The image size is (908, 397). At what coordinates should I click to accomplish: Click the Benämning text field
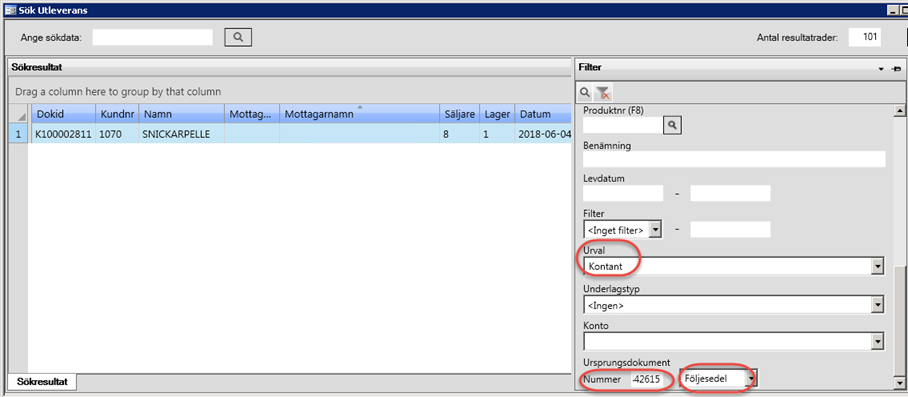734,159
